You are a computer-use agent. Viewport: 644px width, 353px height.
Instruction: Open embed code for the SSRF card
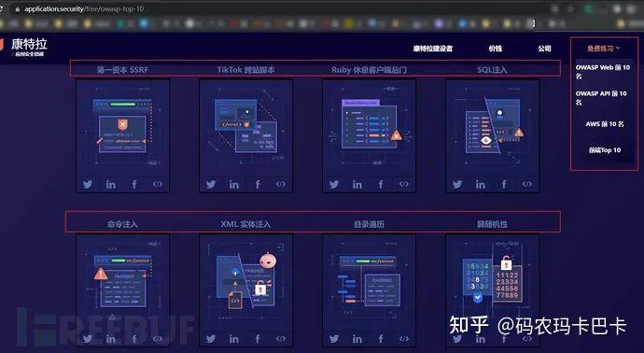click(x=158, y=184)
